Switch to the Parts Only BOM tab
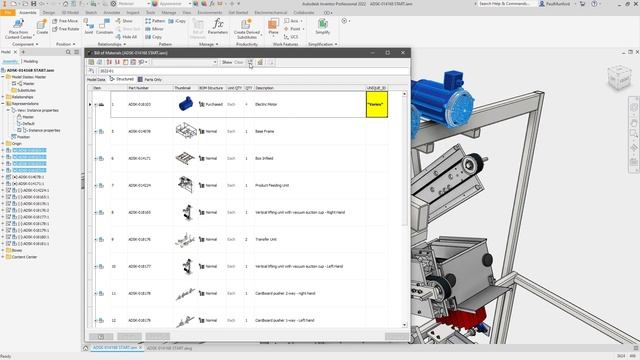 (150, 80)
